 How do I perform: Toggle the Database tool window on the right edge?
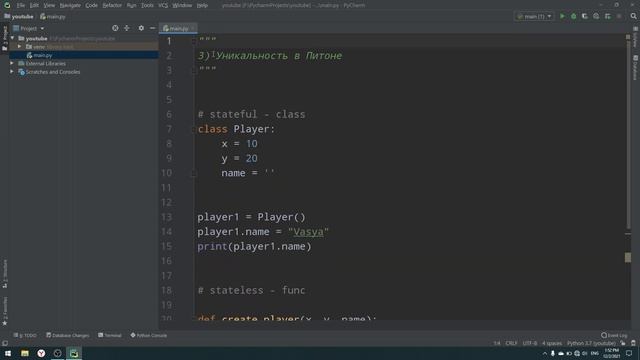pyautogui.click(x=636, y=68)
